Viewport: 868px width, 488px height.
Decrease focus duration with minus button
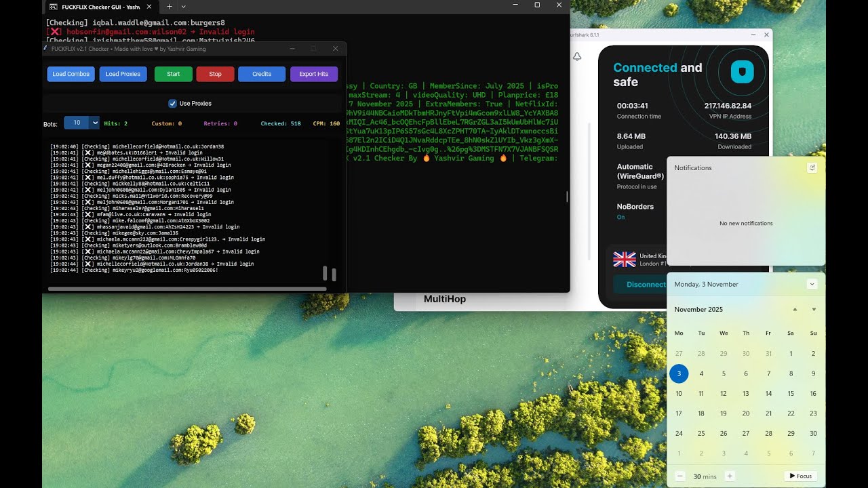(680, 476)
